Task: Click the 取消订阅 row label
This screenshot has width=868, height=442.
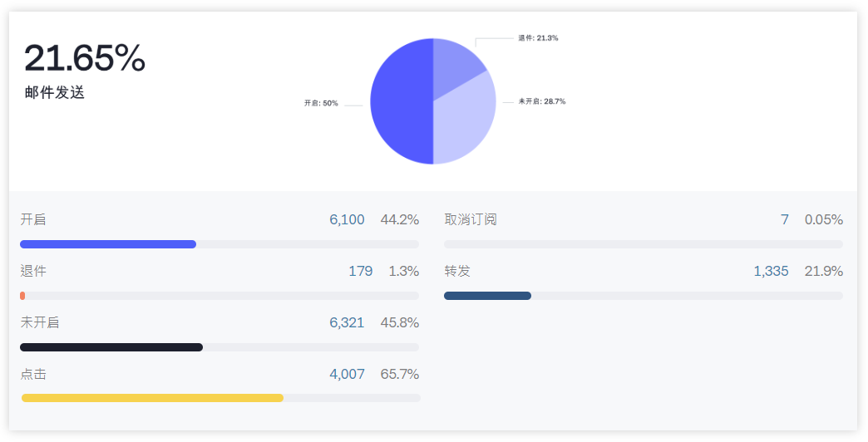Action: coord(471,220)
